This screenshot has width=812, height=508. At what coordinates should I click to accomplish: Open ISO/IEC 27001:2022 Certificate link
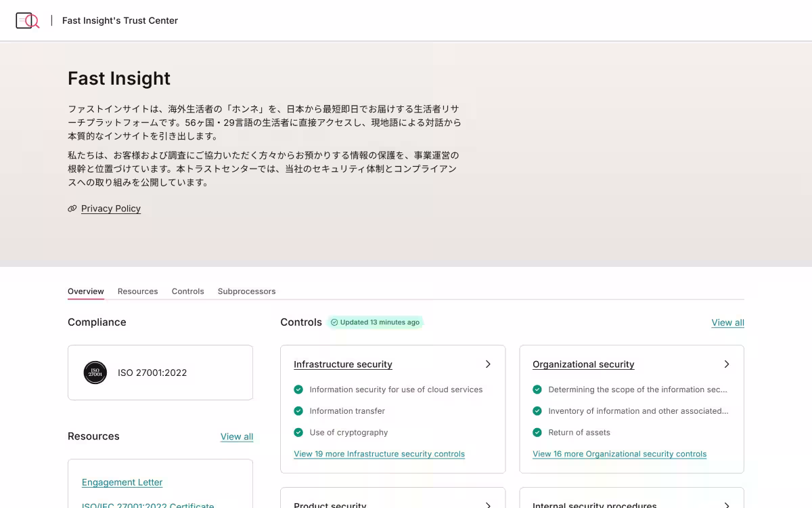148,505
